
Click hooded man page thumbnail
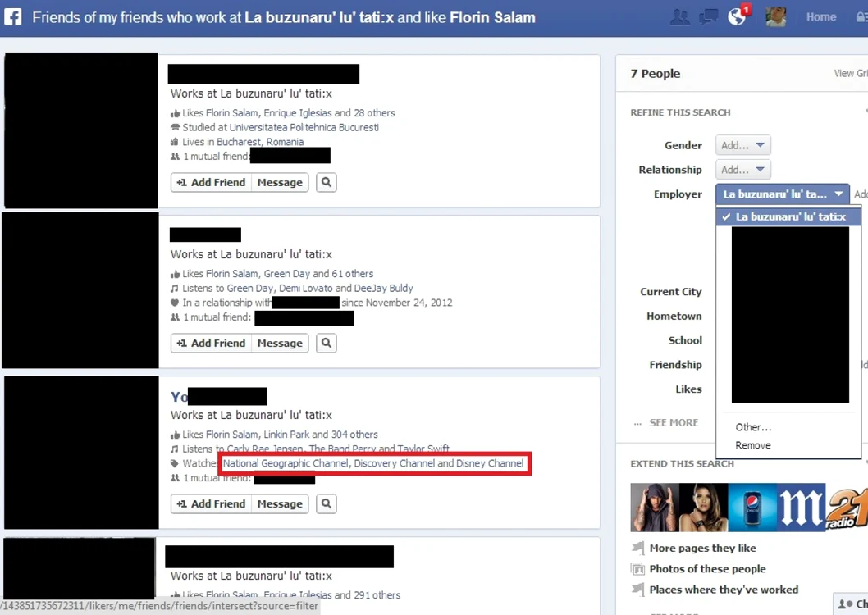[x=655, y=508]
